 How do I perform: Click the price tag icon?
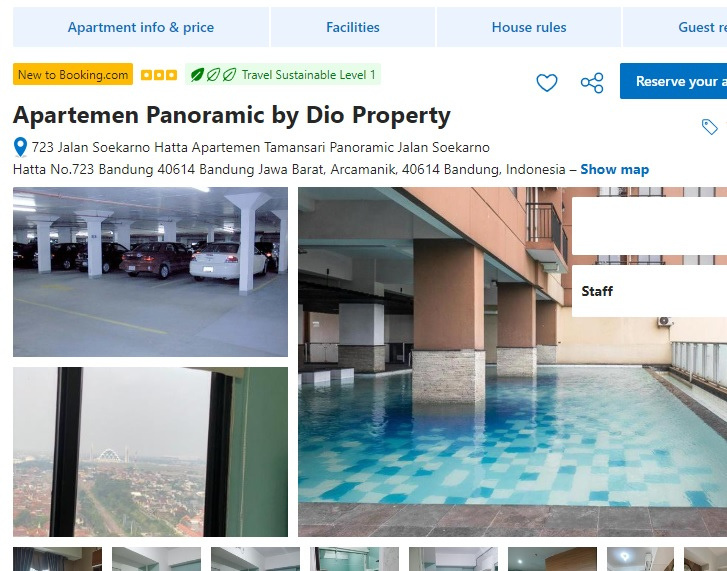tap(709, 127)
